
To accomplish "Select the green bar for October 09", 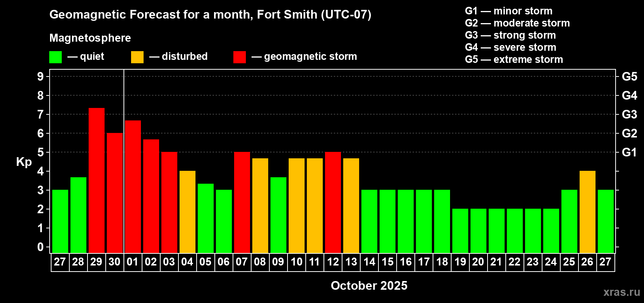I will coord(278,215).
